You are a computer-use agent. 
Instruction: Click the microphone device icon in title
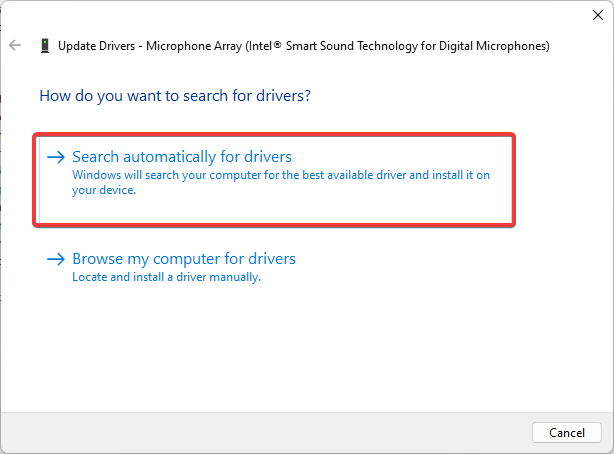tap(45, 46)
